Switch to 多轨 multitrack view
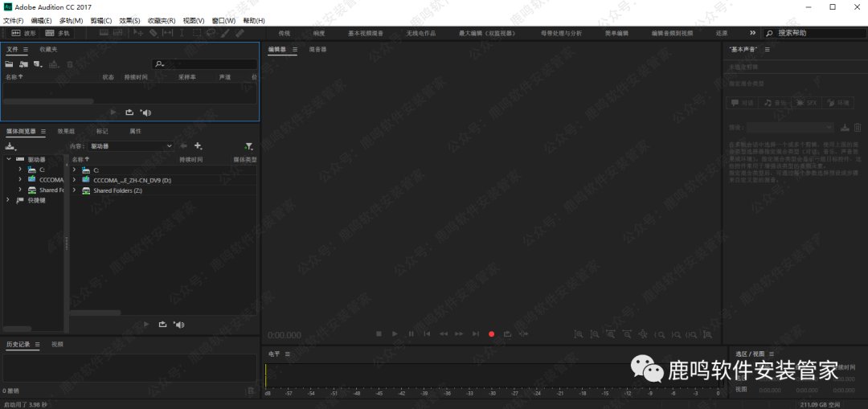The width and height of the screenshot is (868, 409). click(58, 33)
